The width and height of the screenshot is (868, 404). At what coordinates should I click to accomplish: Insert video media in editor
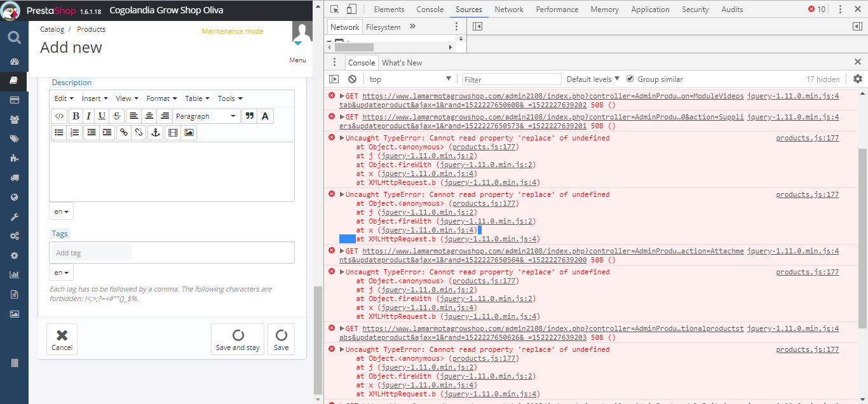pos(172,133)
